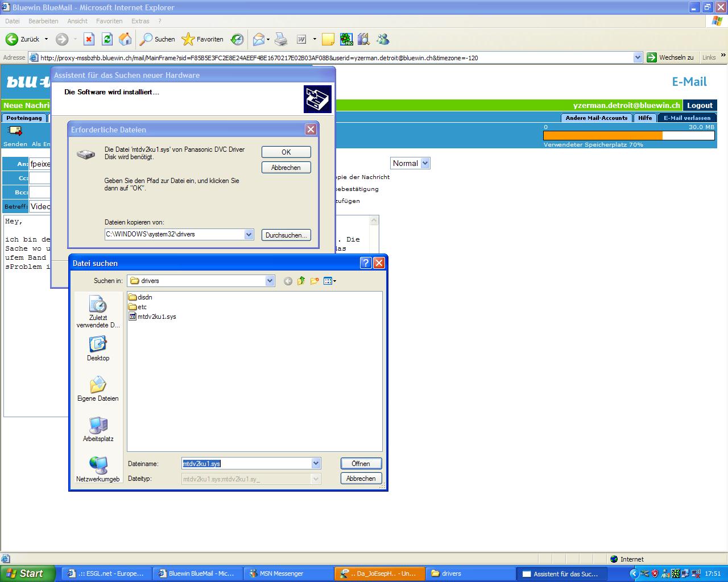728x582 pixels.
Task: Click the Print icon in toolbar
Action: (281, 39)
